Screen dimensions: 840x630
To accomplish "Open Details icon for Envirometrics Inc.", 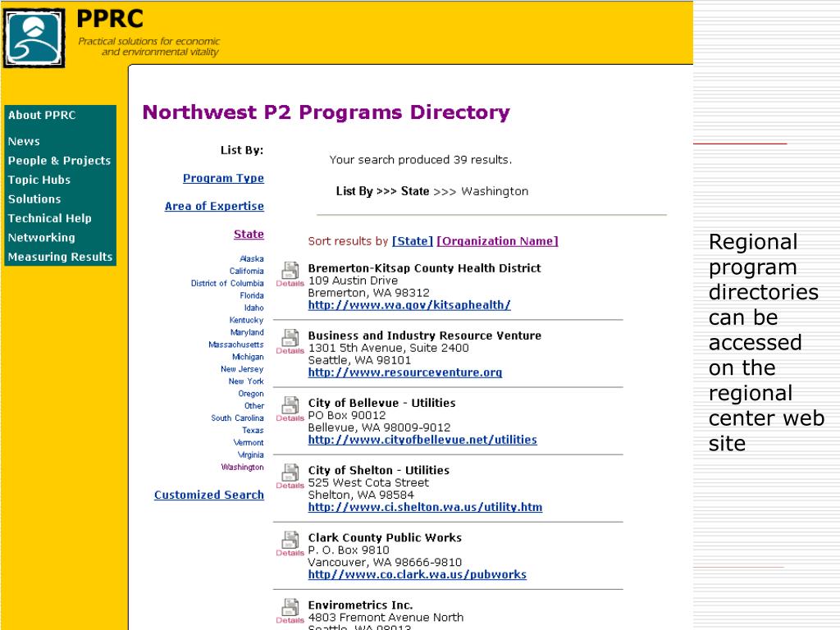I will click(290, 611).
